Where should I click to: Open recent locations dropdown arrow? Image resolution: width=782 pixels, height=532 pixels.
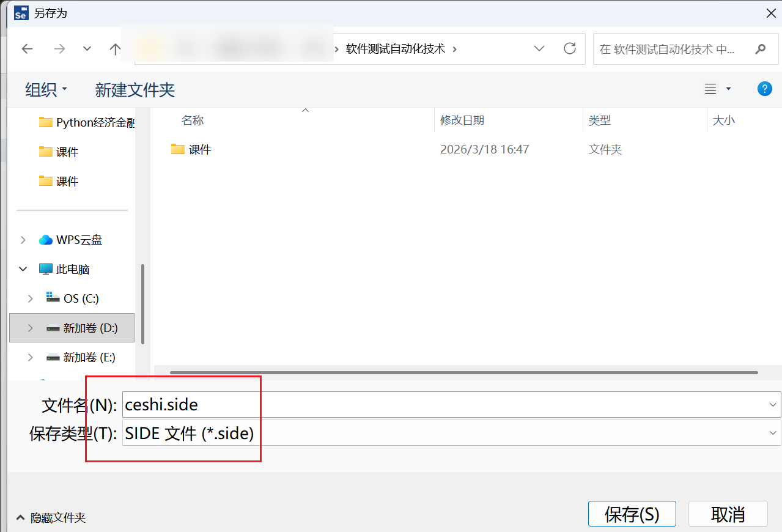[87, 49]
